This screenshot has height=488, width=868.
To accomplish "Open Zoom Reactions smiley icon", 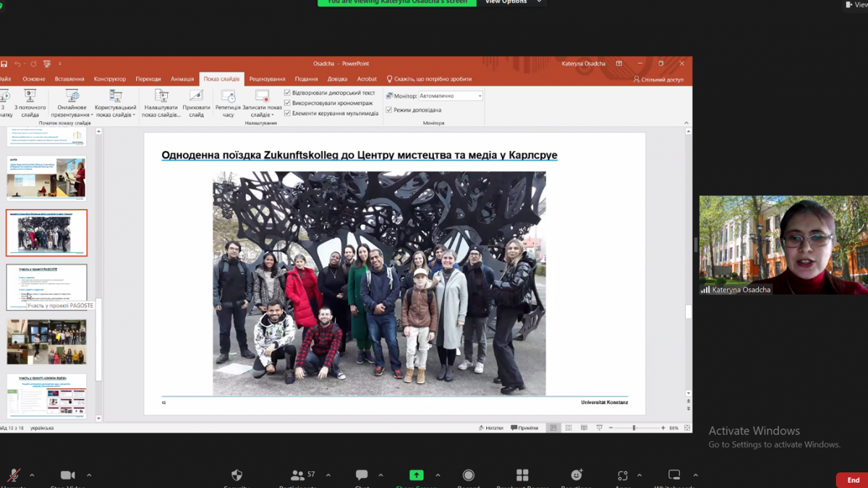I will tap(576, 475).
